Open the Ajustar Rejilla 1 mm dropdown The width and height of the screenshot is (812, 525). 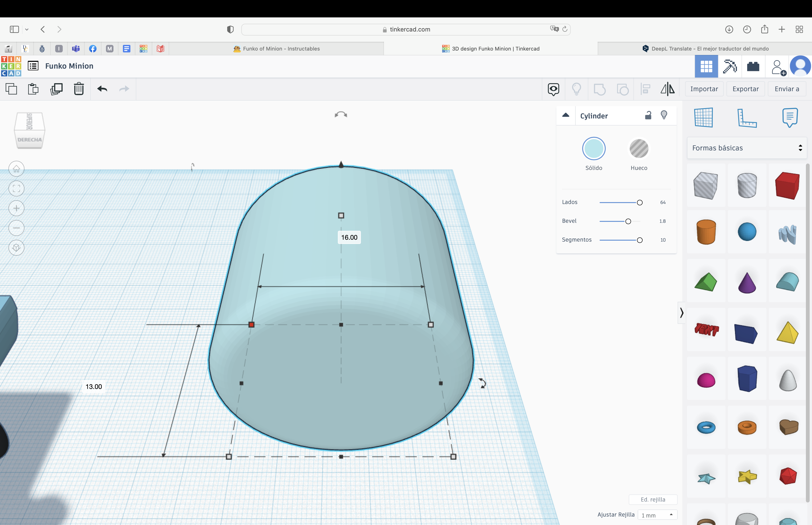(657, 515)
